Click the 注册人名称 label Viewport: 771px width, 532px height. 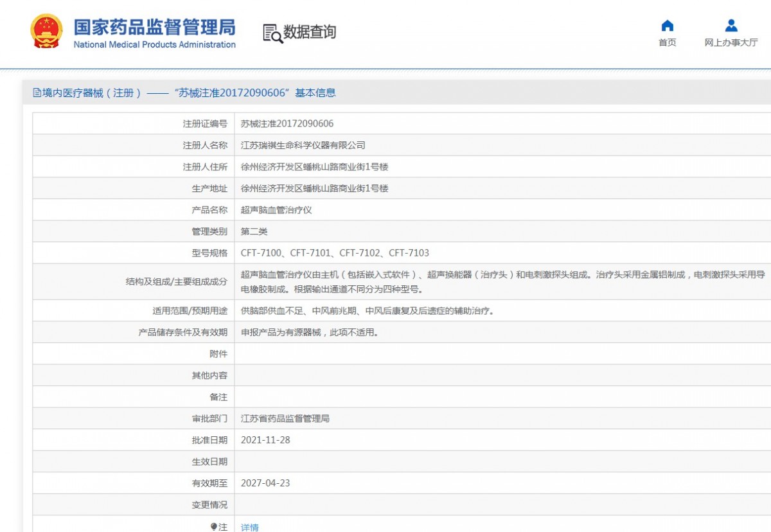click(205, 145)
